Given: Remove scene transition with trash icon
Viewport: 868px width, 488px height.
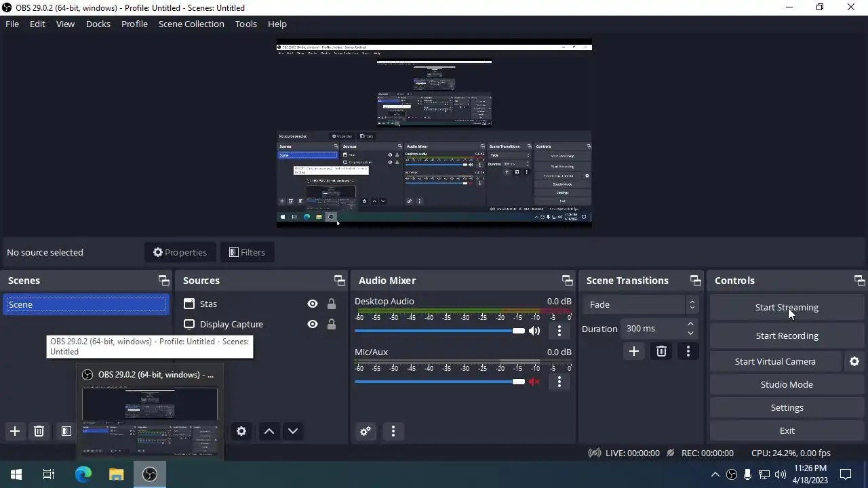Looking at the screenshot, I should (661, 351).
